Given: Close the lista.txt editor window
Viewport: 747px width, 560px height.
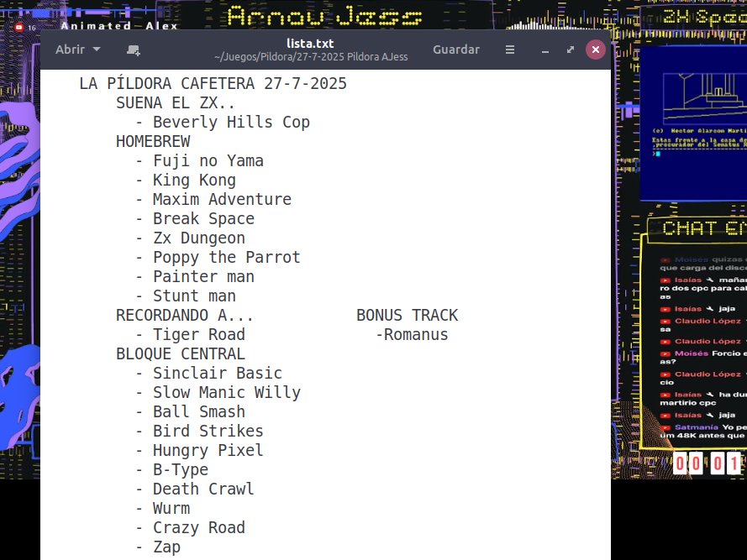Looking at the screenshot, I should pos(596,50).
